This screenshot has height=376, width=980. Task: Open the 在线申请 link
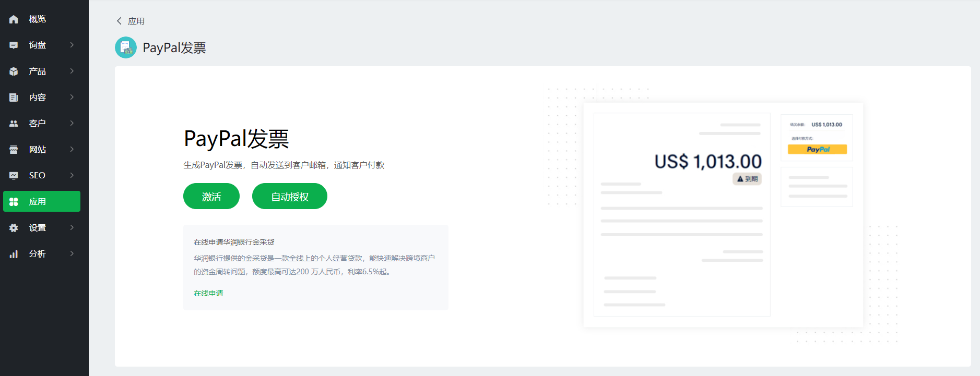click(208, 293)
